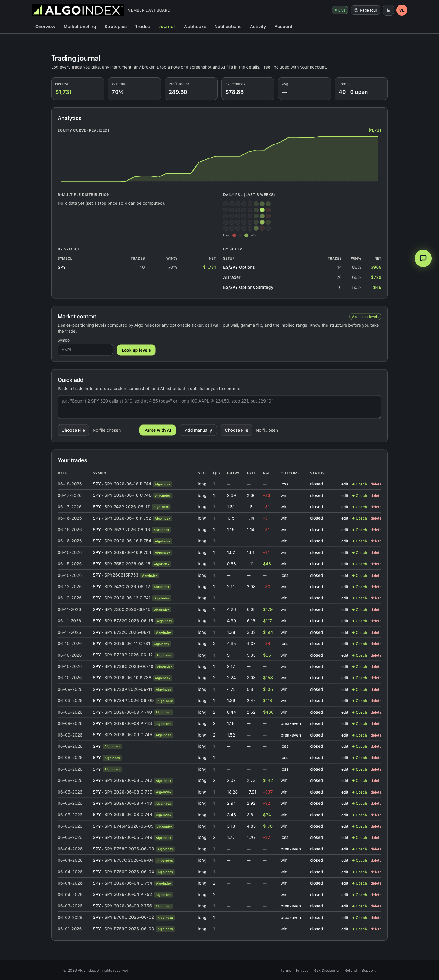Edit the SPY 2026-06-18 P 744 trade
The image size is (439, 980).
(x=344, y=484)
